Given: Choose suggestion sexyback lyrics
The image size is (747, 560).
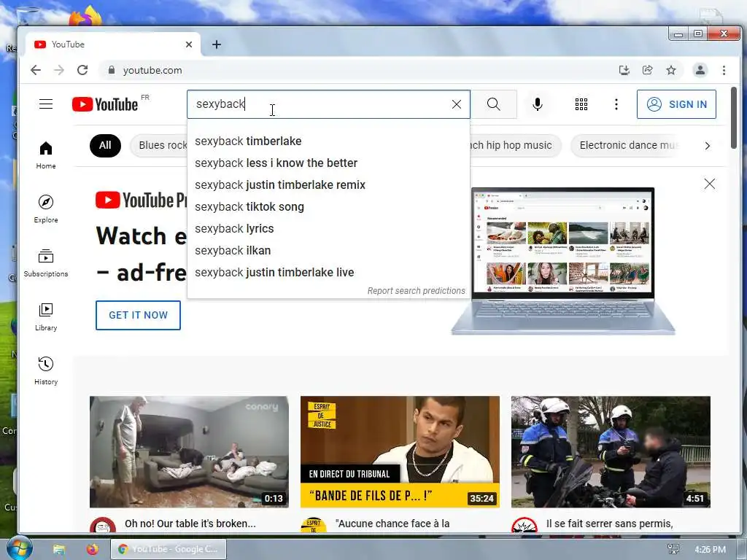Looking at the screenshot, I should 329,228.
